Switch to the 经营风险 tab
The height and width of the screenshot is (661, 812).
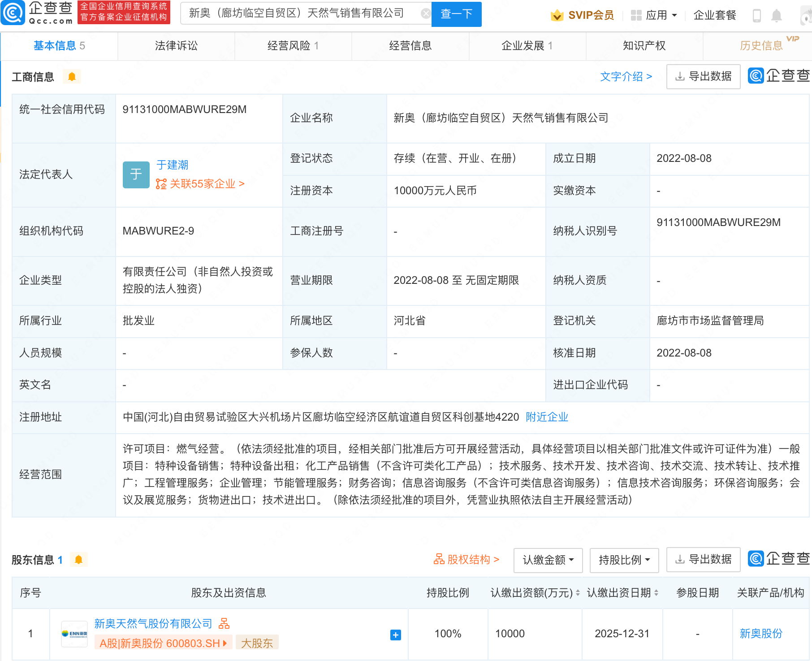[293, 46]
